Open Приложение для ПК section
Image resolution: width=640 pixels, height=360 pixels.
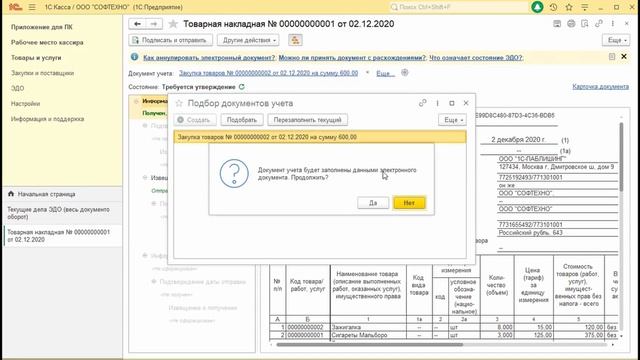(x=42, y=27)
